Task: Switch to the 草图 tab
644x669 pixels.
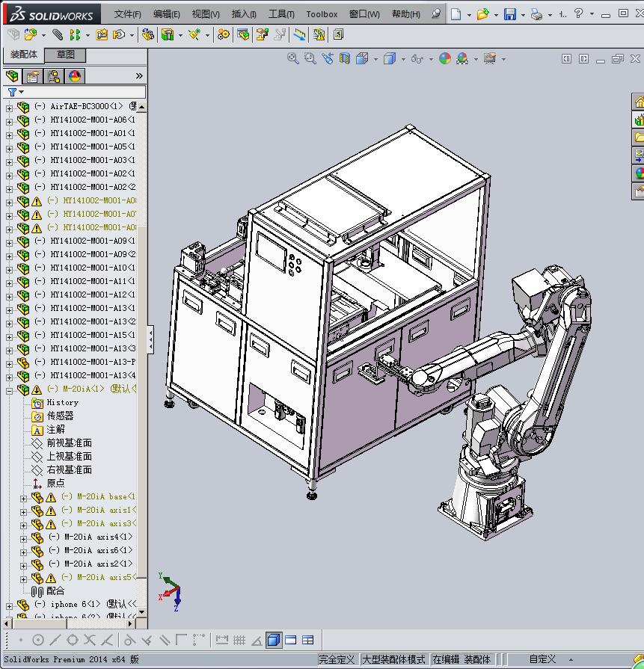Action: pyautogui.click(x=65, y=55)
